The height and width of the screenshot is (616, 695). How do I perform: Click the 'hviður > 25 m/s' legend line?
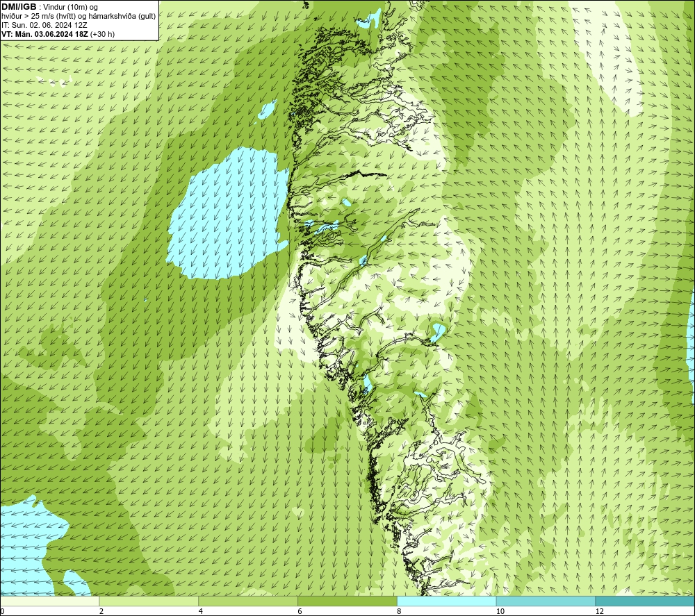tap(79, 17)
